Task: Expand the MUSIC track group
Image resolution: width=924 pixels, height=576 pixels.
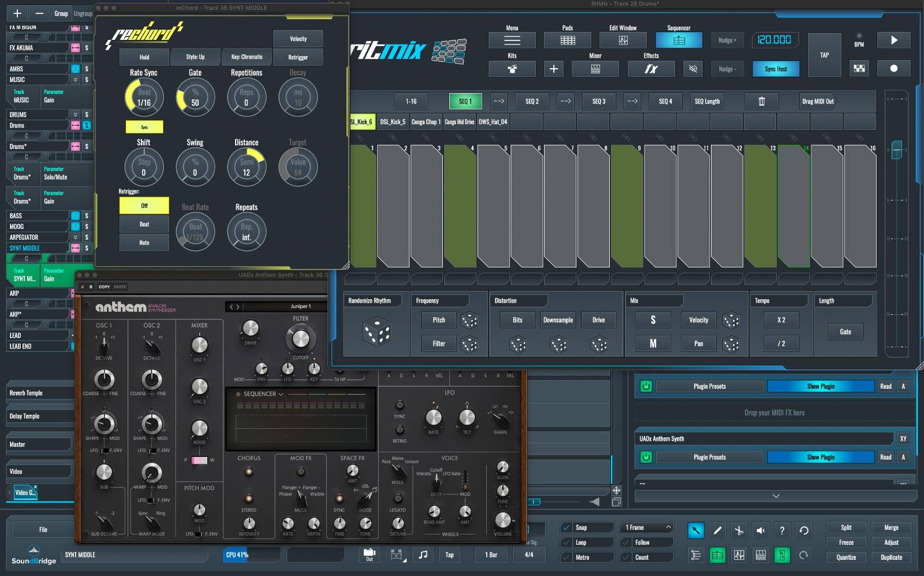Action: tap(75, 79)
